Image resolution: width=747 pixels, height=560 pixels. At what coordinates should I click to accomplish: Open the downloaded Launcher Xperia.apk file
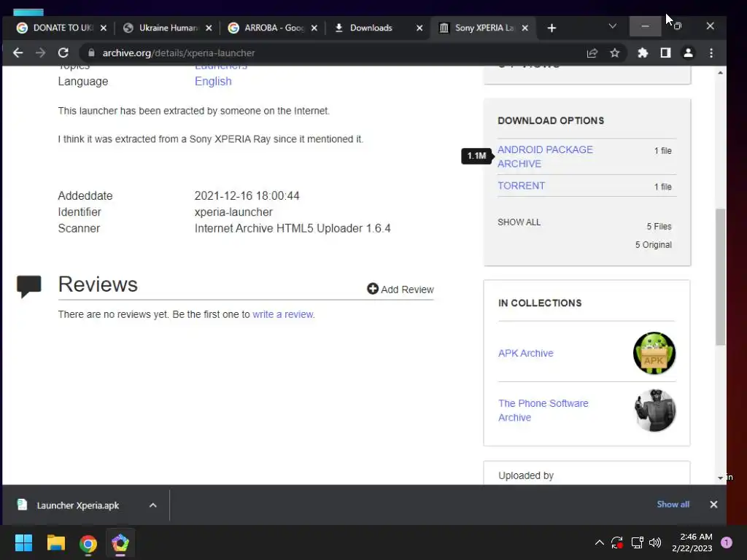tap(77, 505)
